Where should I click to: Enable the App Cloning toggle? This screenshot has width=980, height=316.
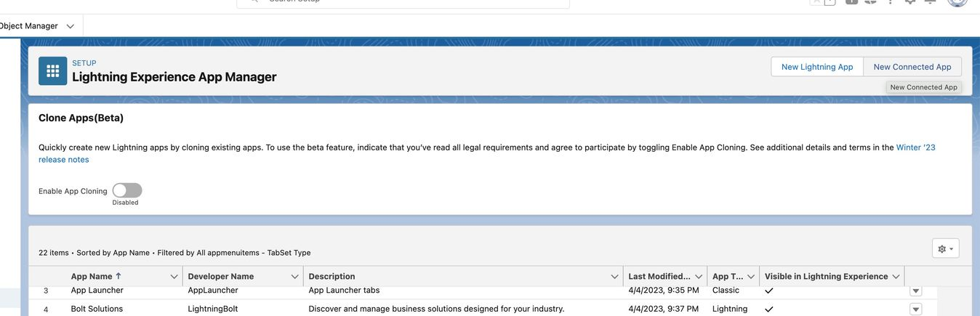point(127,190)
